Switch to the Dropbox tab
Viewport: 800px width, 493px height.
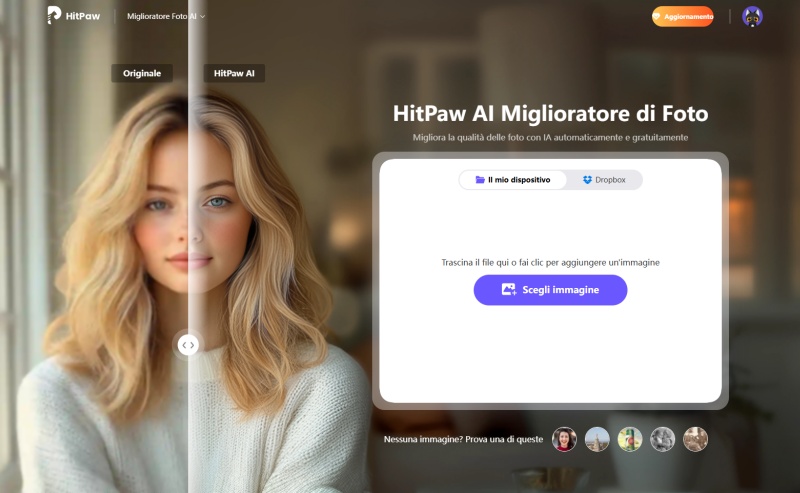604,180
